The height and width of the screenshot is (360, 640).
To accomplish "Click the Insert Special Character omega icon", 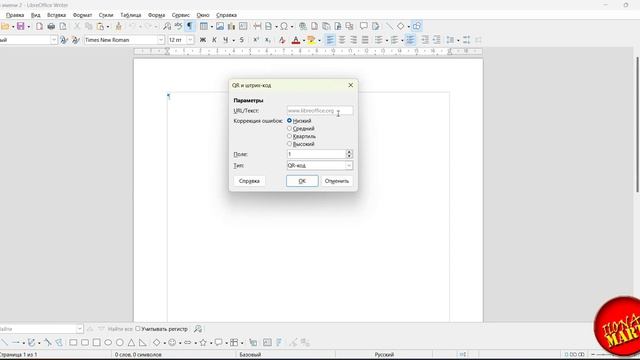I will [x=284, y=27].
